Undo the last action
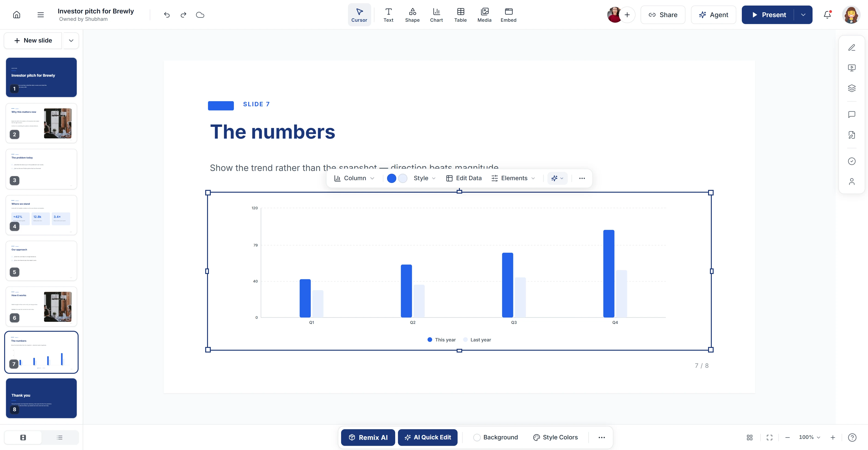This screenshot has width=868, height=450. (167, 15)
